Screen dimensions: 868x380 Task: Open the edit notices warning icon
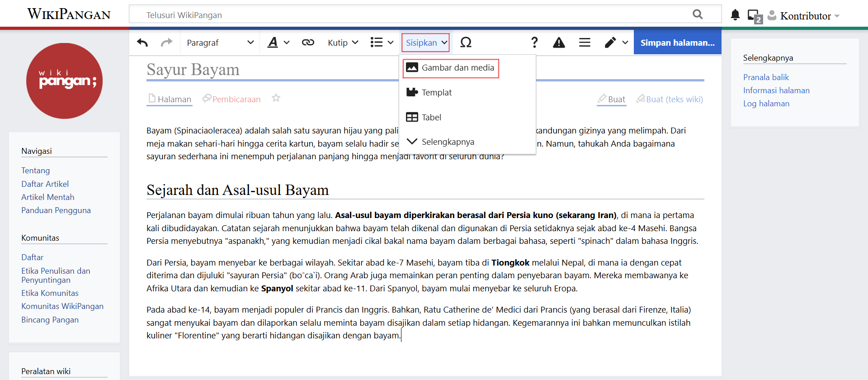tap(559, 43)
